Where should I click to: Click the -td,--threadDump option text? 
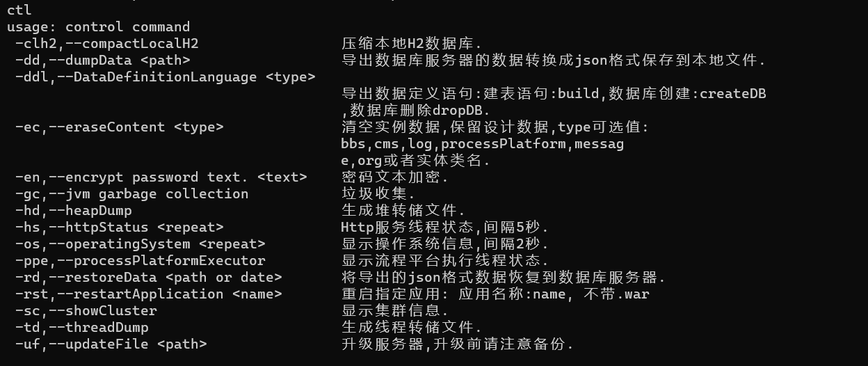(x=82, y=328)
